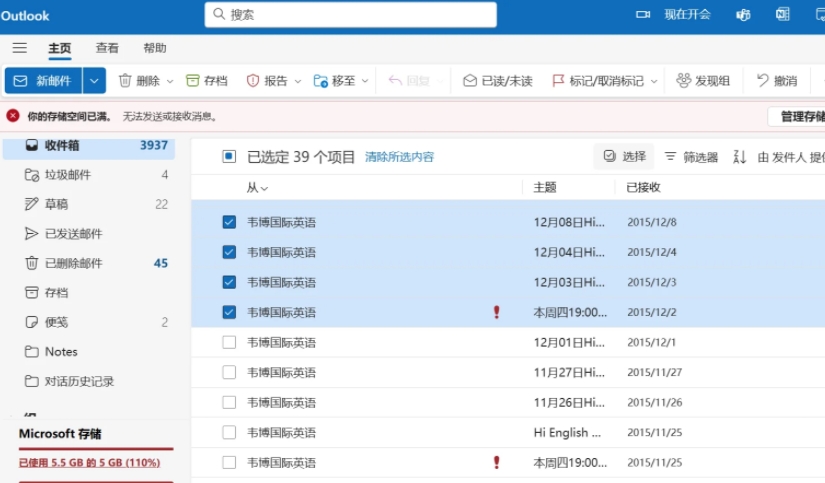Toggle the select-all checkbox in list header

pyautogui.click(x=229, y=157)
